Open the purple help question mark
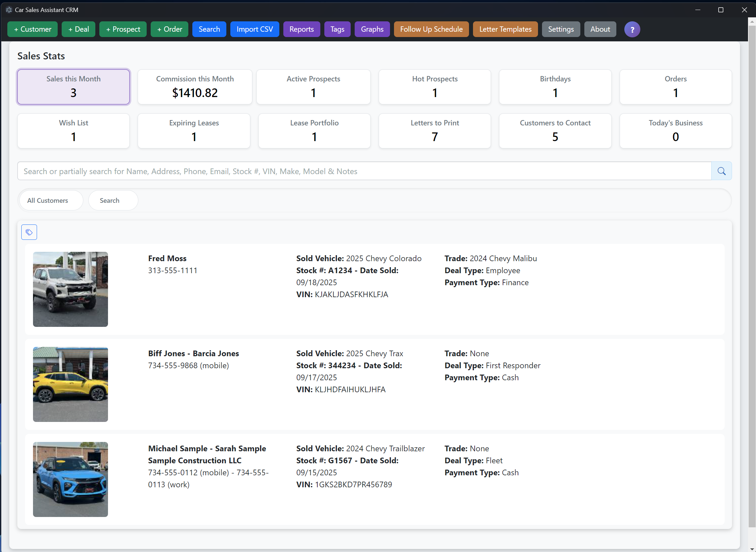 tap(632, 29)
